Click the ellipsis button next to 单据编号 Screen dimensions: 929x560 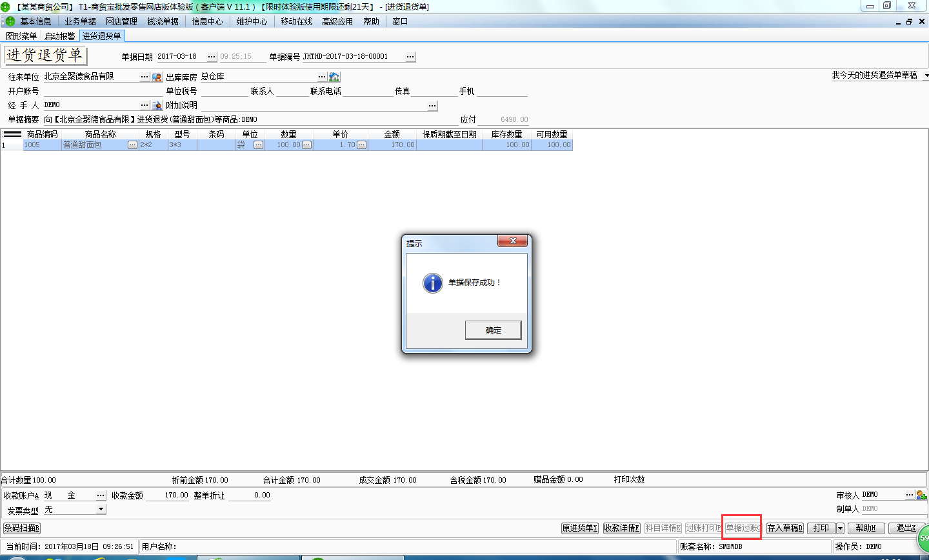coord(410,57)
